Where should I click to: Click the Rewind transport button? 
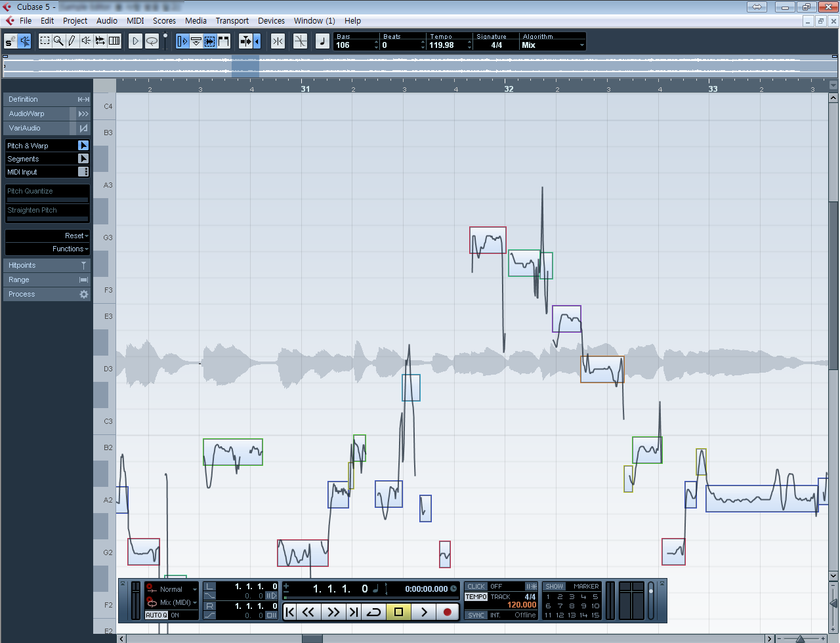(308, 612)
